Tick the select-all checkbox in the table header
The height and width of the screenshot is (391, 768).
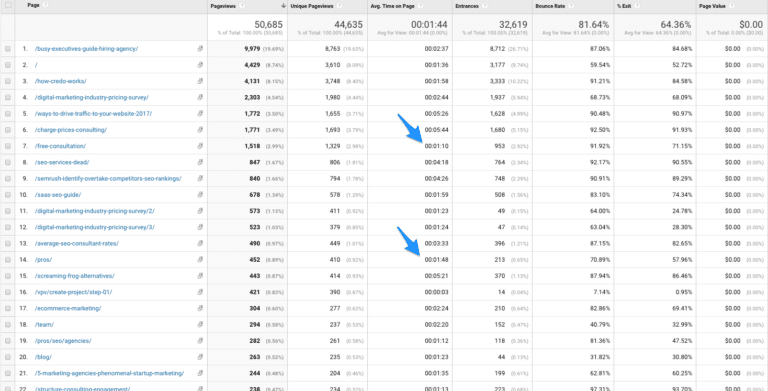point(7,5)
